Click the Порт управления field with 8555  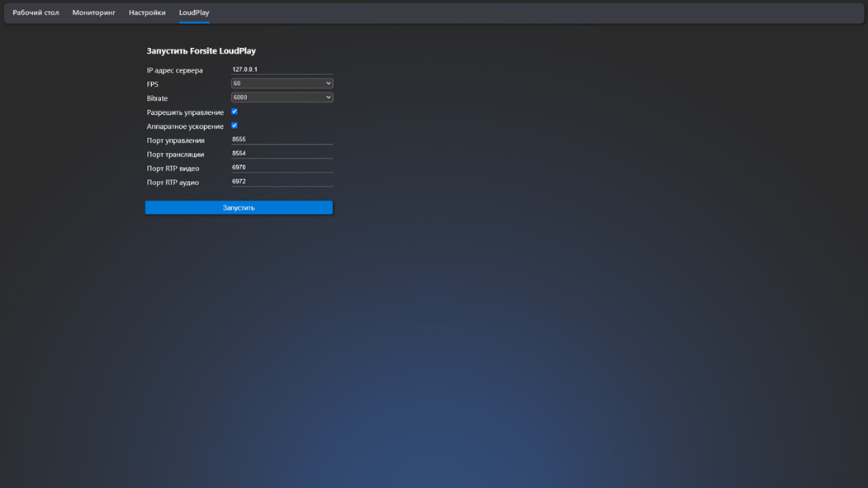pos(282,140)
